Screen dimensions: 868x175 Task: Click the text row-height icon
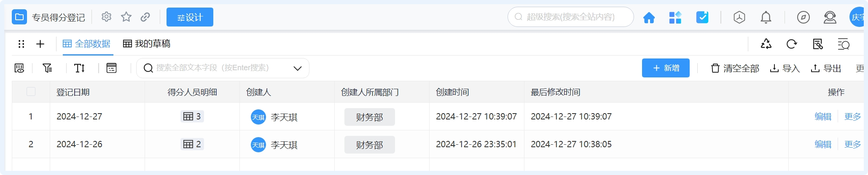[x=80, y=68]
